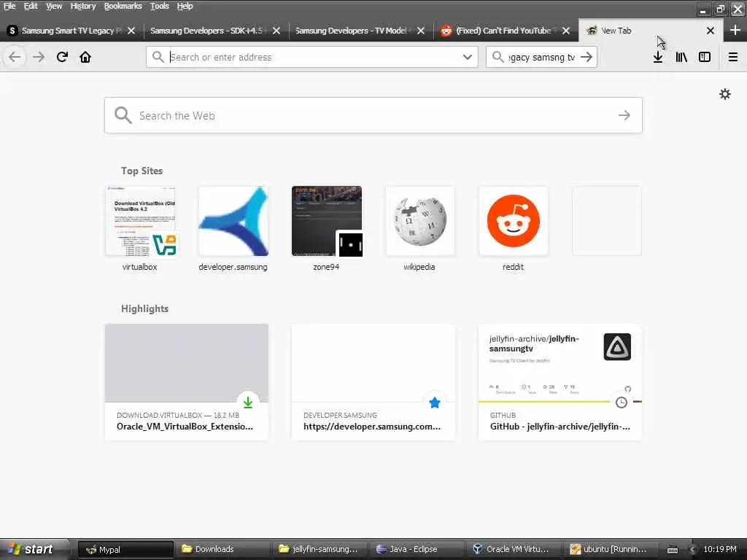Open Oracle_VM_VirtualBox_Extension download highlight

(x=187, y=382)
